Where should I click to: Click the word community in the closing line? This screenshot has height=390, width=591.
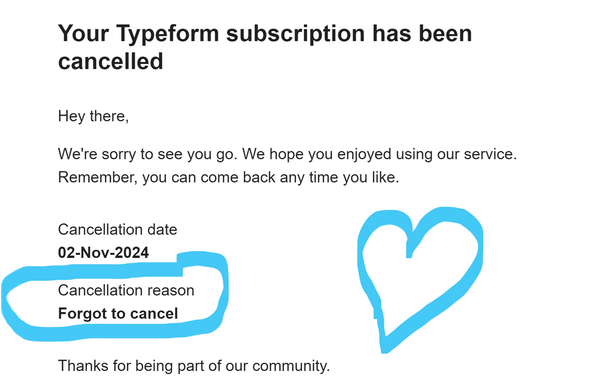[291, 366]
